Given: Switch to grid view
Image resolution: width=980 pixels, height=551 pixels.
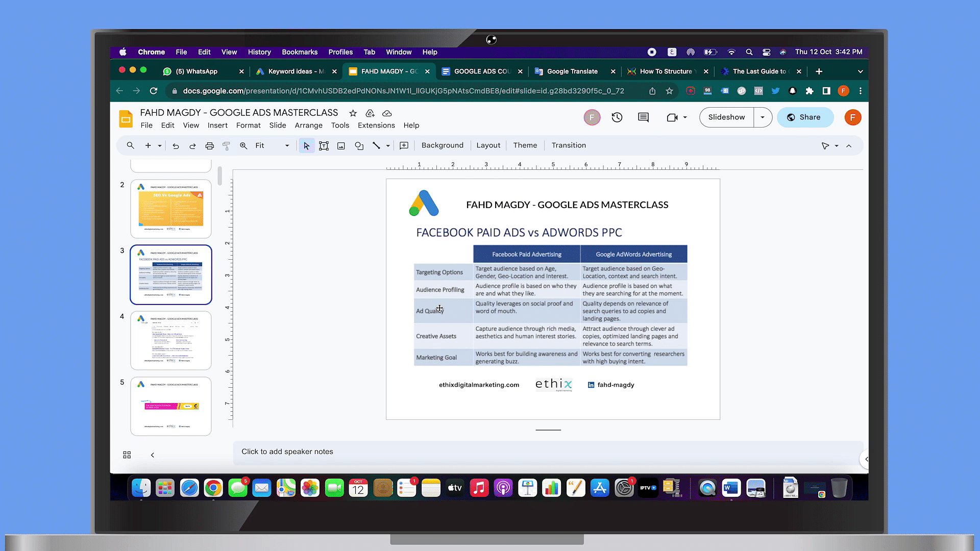Looking at the screenshot, I should click(x=127, y=455).
